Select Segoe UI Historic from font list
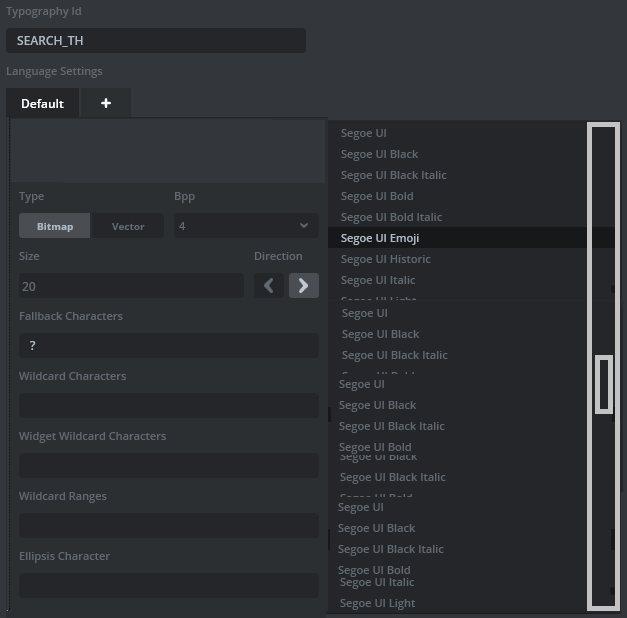This screenshot has height=618, width=627. click(386, 259)
